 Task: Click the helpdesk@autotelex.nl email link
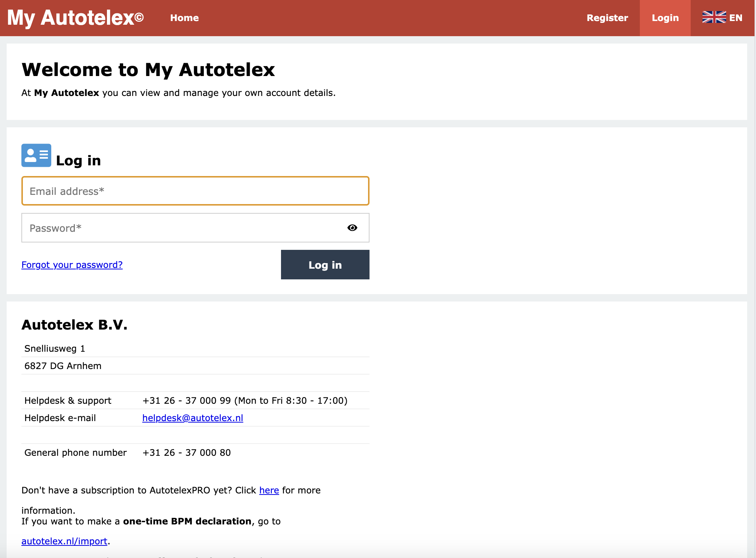pyautogui.click(x=193, y=418)
